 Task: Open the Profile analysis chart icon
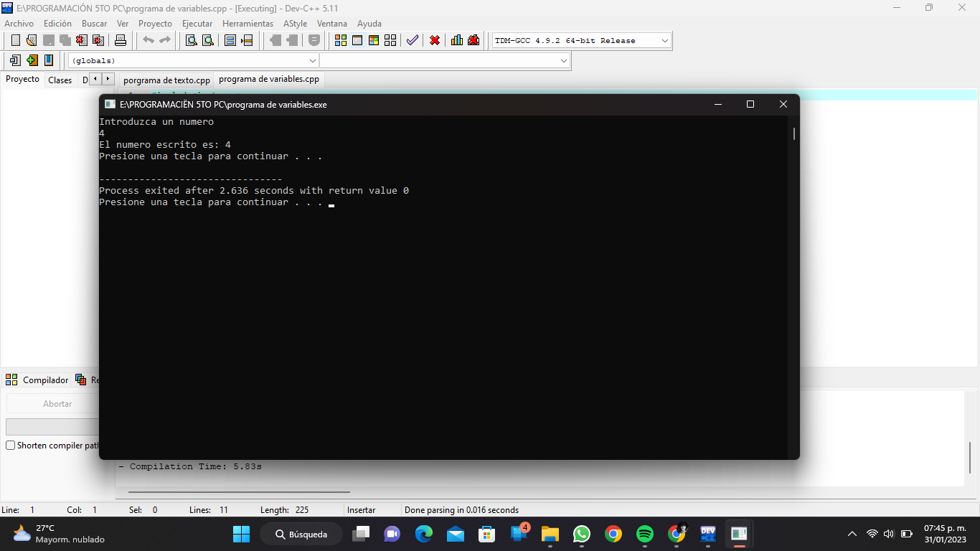(x=457, y=40)
